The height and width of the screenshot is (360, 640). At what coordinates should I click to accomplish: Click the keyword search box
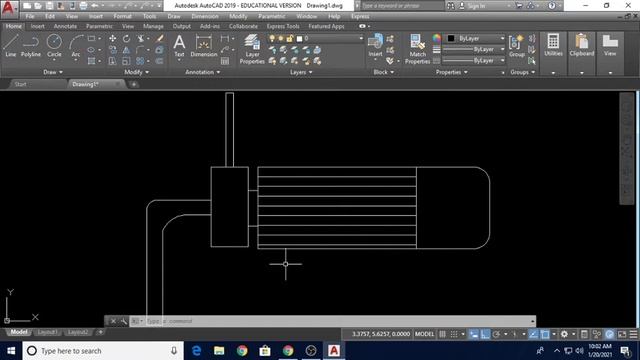[402, 6]
